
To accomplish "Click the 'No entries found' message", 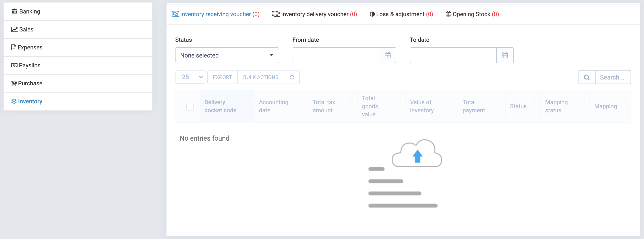I will click(204, 138).
